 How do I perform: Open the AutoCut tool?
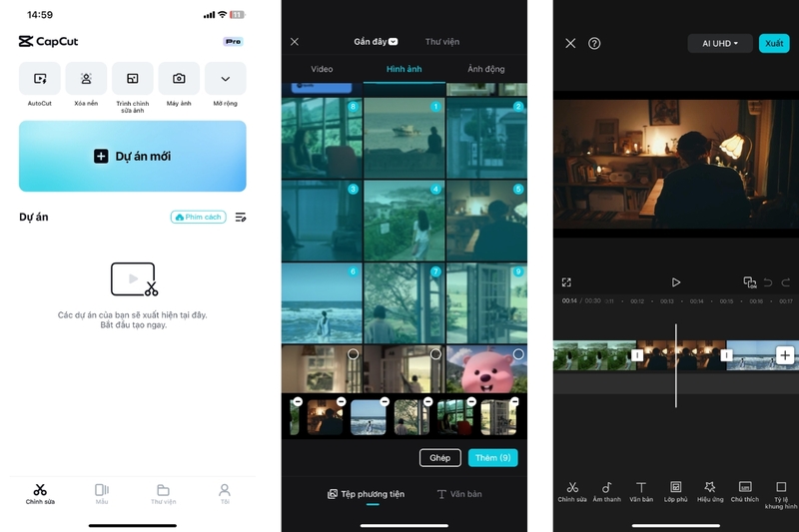(x=40, y=79)
